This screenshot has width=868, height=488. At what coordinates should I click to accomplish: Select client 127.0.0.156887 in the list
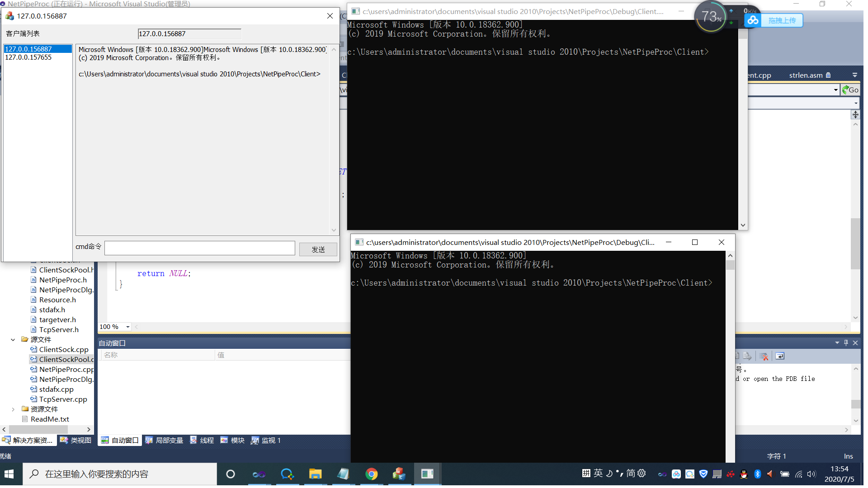point(38,49)
